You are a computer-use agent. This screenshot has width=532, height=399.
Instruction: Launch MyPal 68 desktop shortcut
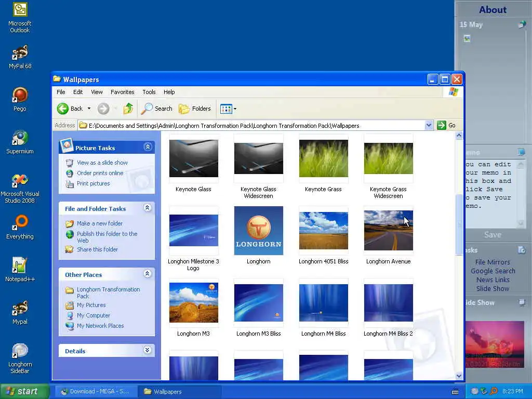click(20, 57)
